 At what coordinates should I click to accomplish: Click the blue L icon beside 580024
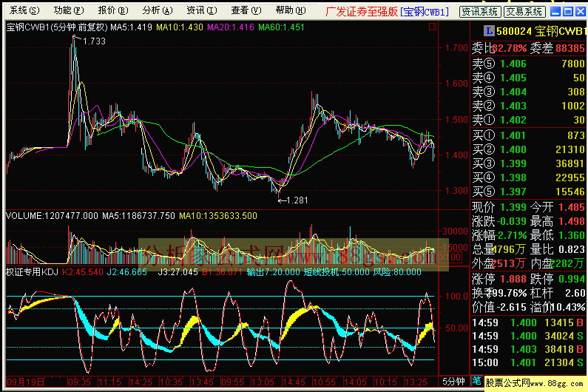(x=489, y=31)
